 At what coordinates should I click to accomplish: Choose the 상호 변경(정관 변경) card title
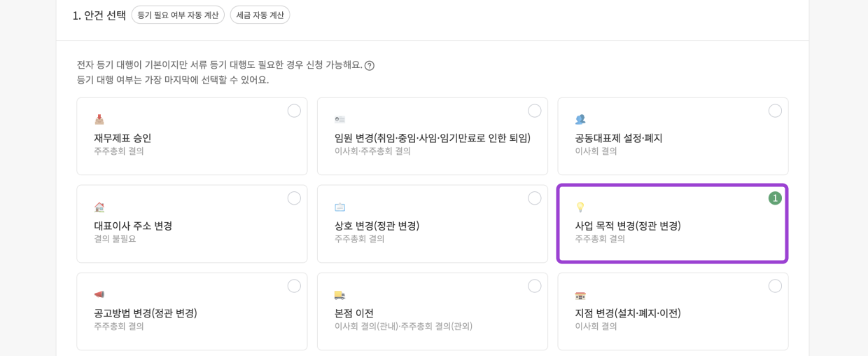(377, 226)
